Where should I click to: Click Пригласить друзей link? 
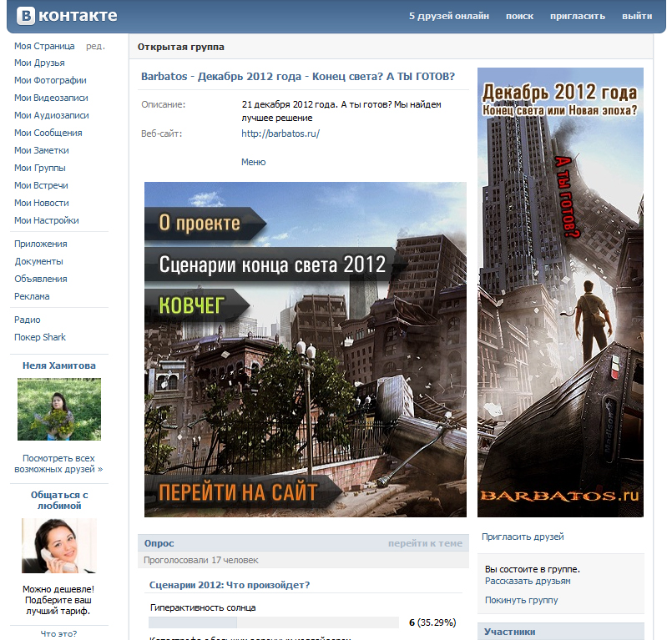tap(523, 537)
